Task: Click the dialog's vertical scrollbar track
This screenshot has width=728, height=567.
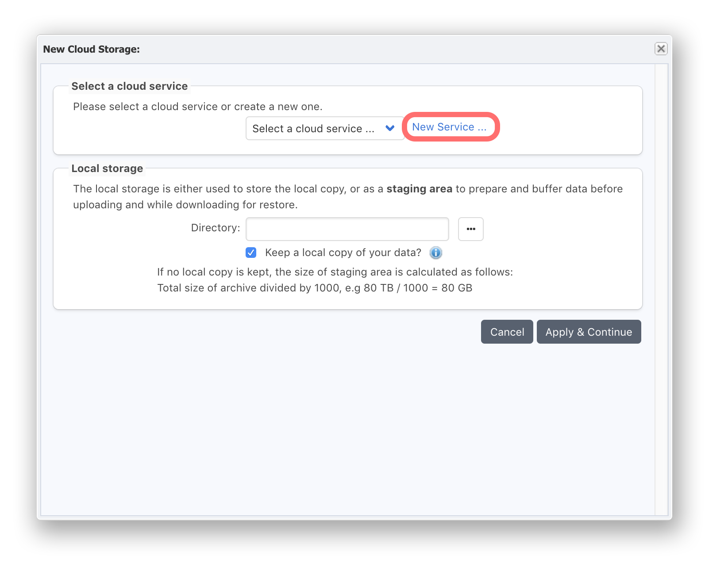Action: tap(662, 290)
